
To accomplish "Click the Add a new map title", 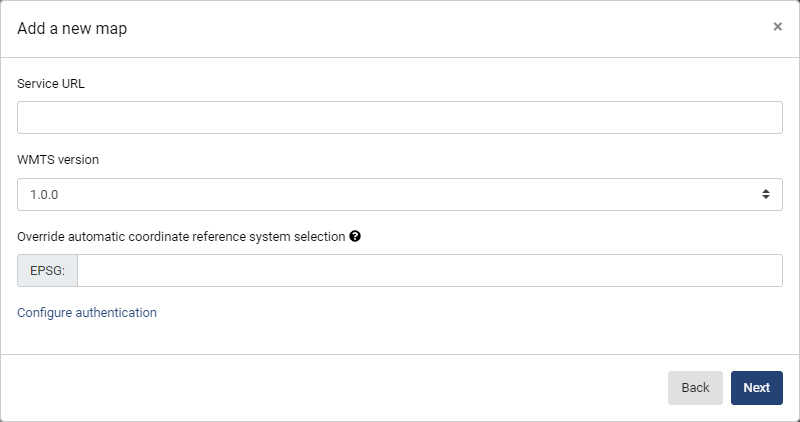I will click(x=72, y=29).
